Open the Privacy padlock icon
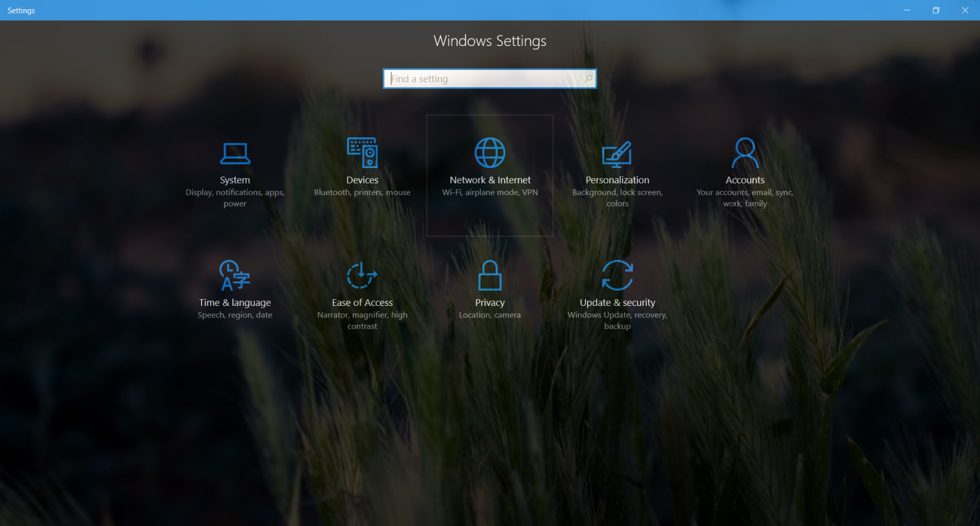The height and width of the screenshot is (526, 980). point(490,275)
